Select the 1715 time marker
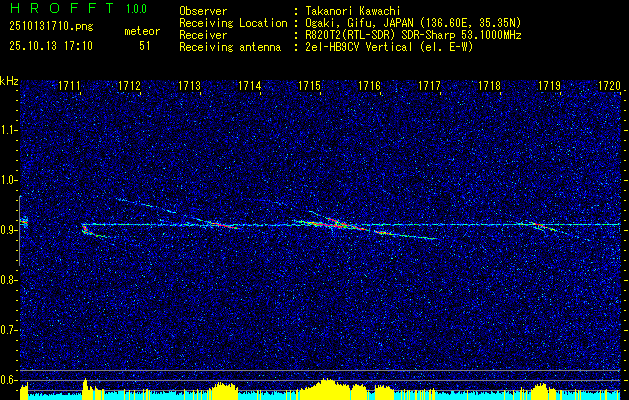629x400 pixels. pyautogui.click(x=309, y=87)
